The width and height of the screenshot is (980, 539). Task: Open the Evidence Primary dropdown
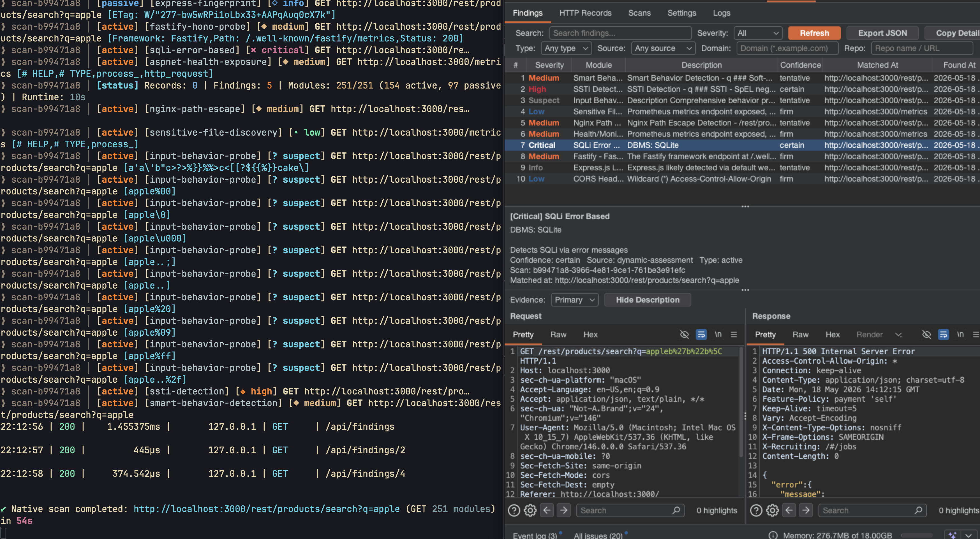[574, 300]
